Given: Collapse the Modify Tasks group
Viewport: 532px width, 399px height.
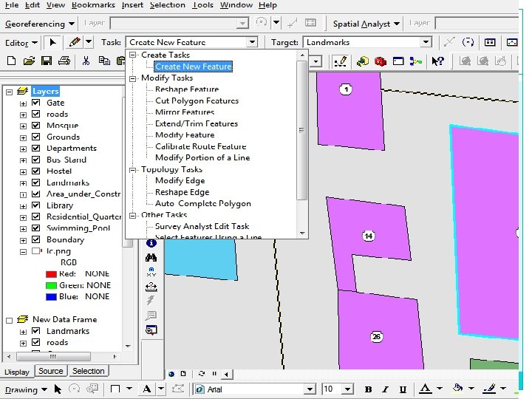Looking at the screenshot, I should pyautogui.click(x=133, y=78).
